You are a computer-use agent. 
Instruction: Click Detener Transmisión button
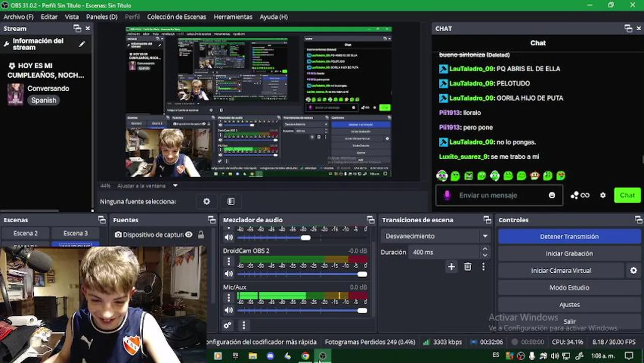569,236
